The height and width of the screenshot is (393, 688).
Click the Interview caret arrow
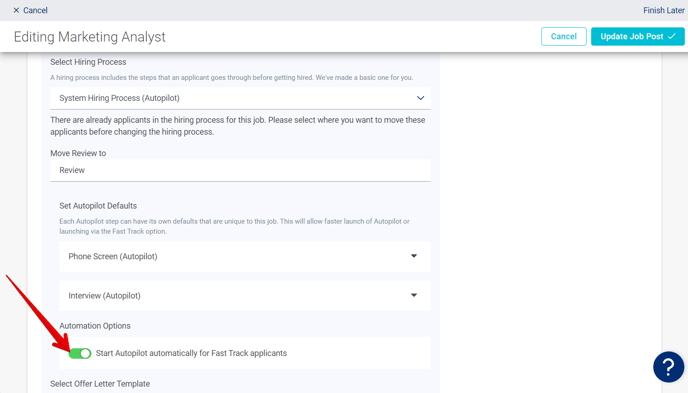(414, 295)
